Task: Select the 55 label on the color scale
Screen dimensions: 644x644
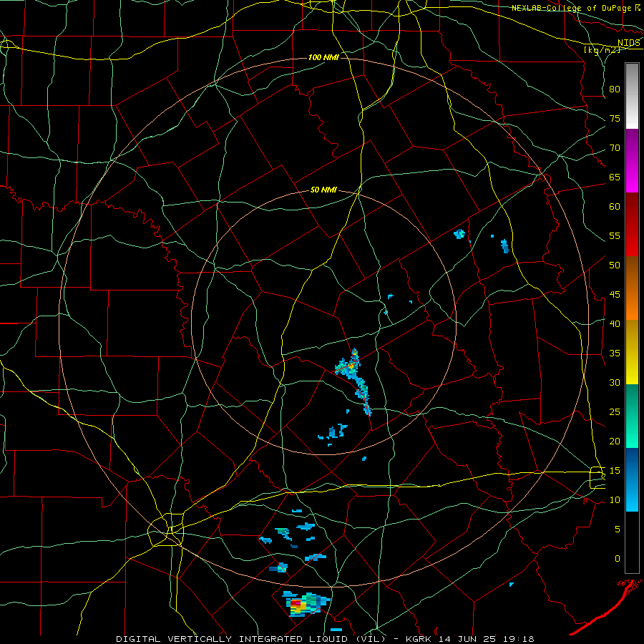Action: point(615,236)
